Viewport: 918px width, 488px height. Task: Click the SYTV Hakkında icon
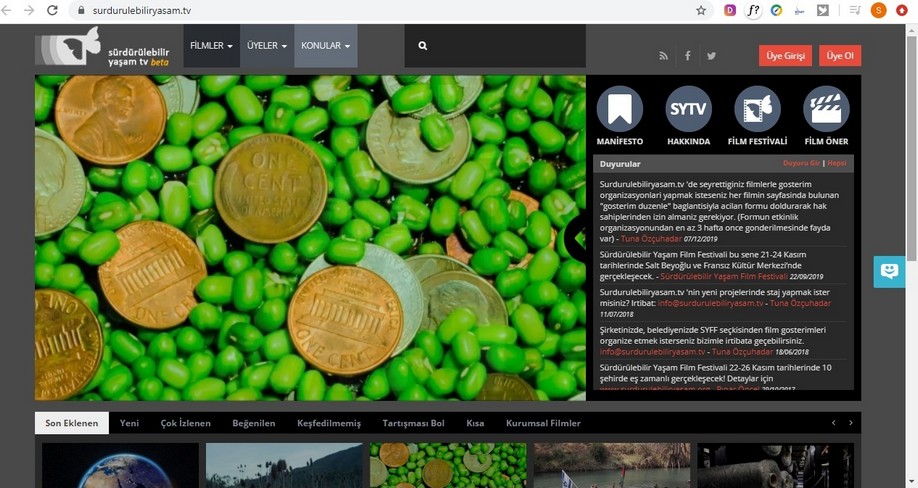[688, 109]
